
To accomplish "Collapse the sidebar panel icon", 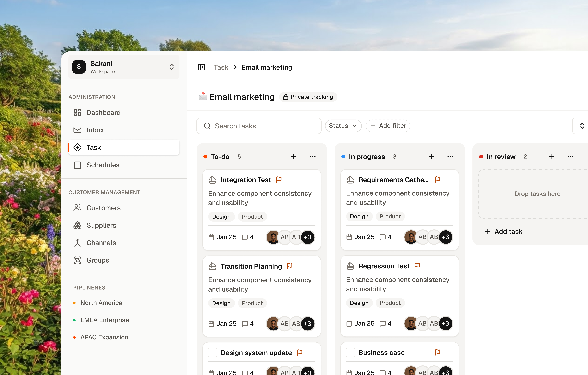I will pyautogui.click(x=202, y=67).
